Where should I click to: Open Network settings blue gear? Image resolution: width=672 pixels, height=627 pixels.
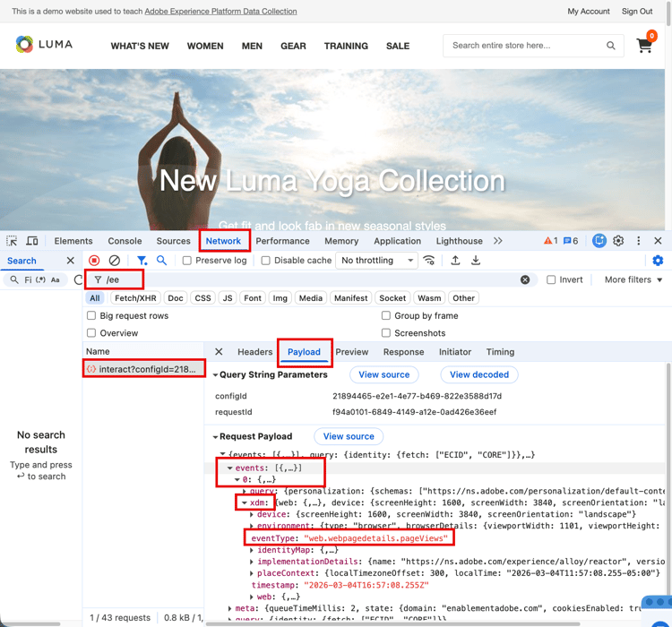point(658,261)
